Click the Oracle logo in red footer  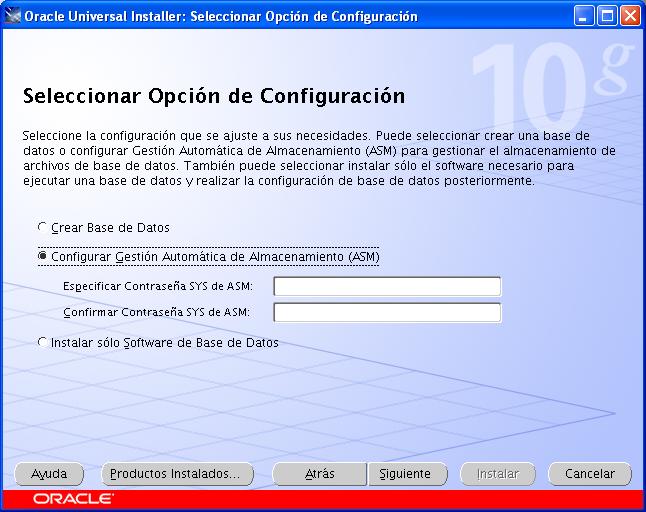coord(73,499)
